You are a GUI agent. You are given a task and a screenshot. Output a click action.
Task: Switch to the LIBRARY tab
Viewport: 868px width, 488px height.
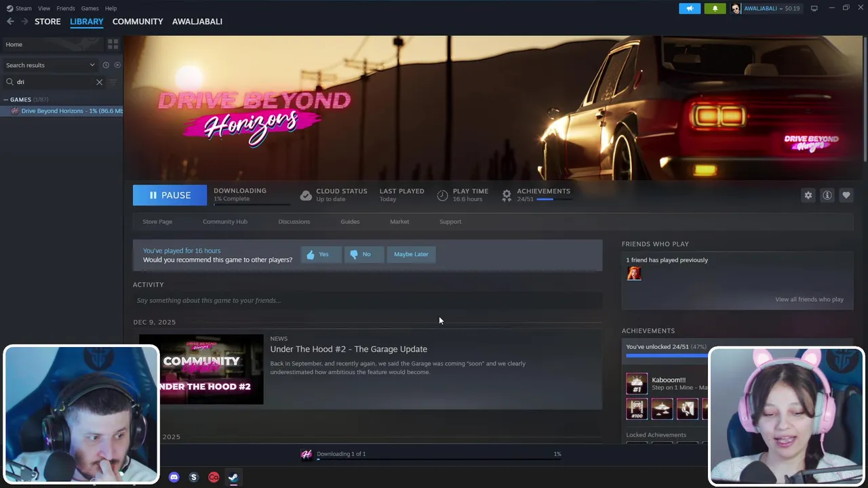87,22
